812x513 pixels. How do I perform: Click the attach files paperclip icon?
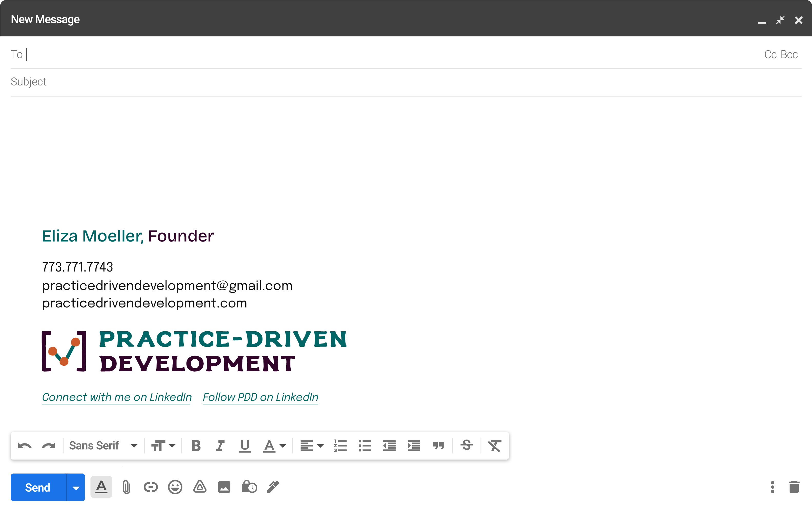click(126, 487)
